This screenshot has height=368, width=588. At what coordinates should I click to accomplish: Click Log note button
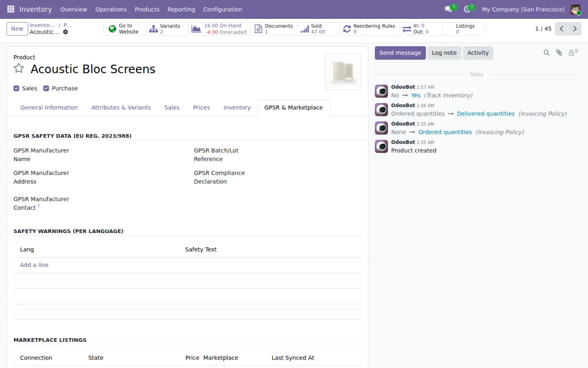click(x=444, y=53)
